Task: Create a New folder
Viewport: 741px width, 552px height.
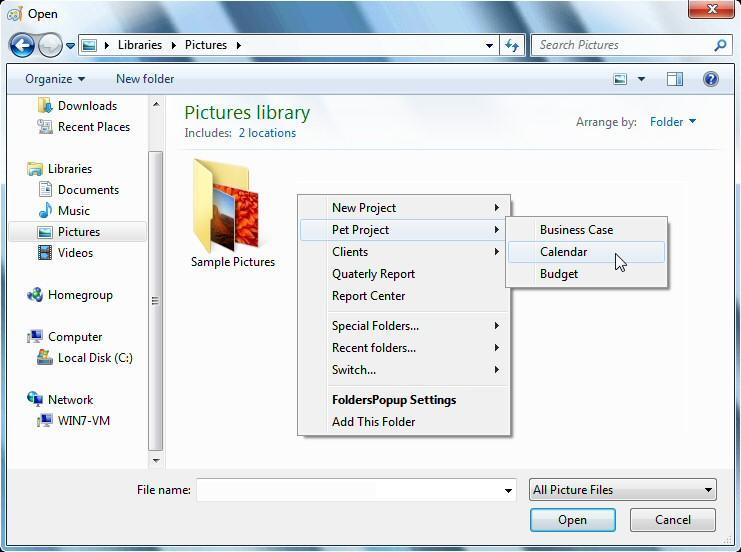Action: [x=145, y=79]
